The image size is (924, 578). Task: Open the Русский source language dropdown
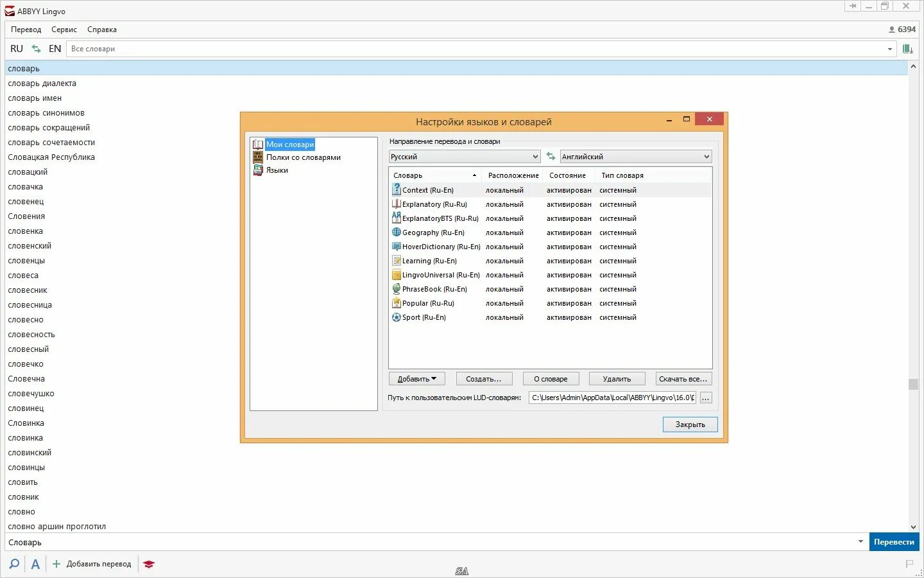click(465, 156)
